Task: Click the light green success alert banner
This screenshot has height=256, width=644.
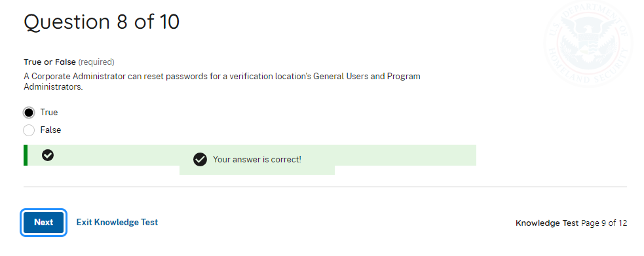Action: (x=250, y=155)
